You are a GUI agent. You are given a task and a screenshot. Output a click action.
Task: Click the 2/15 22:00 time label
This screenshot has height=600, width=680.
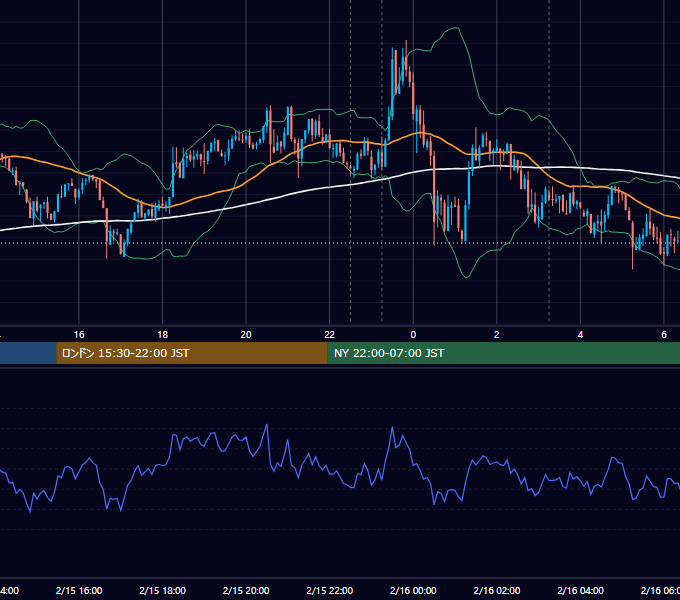[330, 590]
